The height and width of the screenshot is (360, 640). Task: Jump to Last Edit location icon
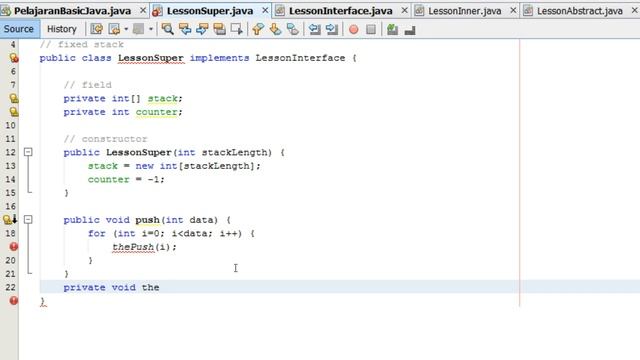(x=97, y=29)
